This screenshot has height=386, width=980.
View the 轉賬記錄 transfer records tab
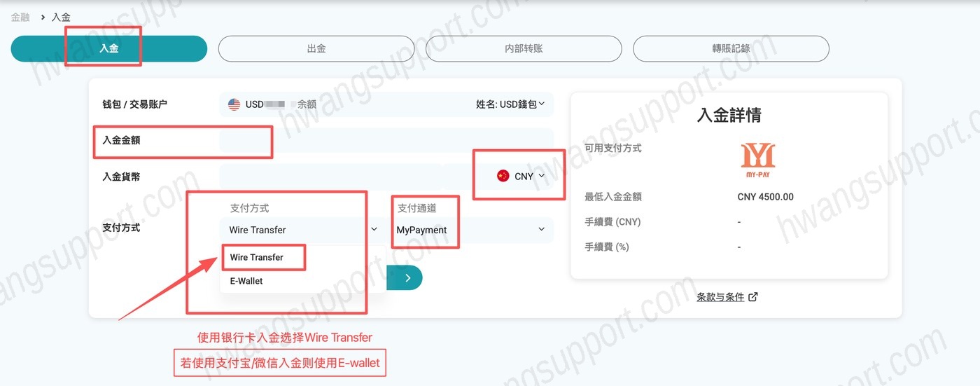click(731, 49)
